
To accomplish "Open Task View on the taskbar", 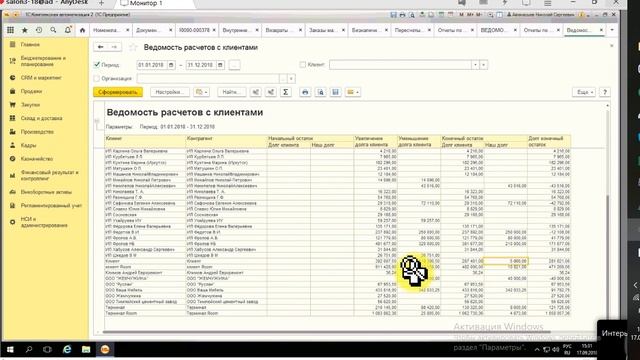I will (47, 349).
